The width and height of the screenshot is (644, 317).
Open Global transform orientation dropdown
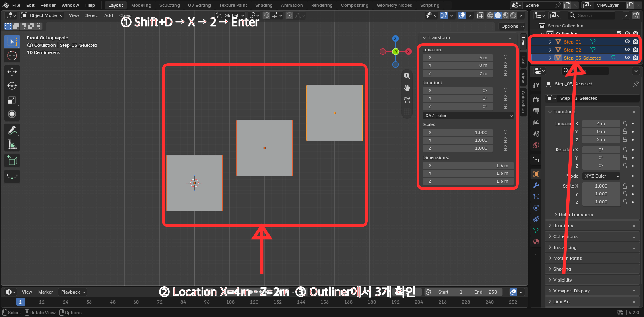tap(230, 15)
